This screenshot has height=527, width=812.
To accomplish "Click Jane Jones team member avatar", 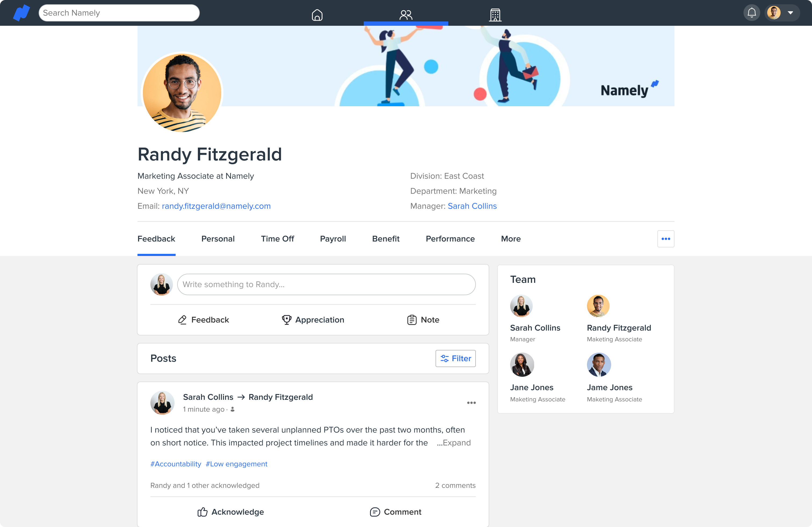I will coord(522,364).
